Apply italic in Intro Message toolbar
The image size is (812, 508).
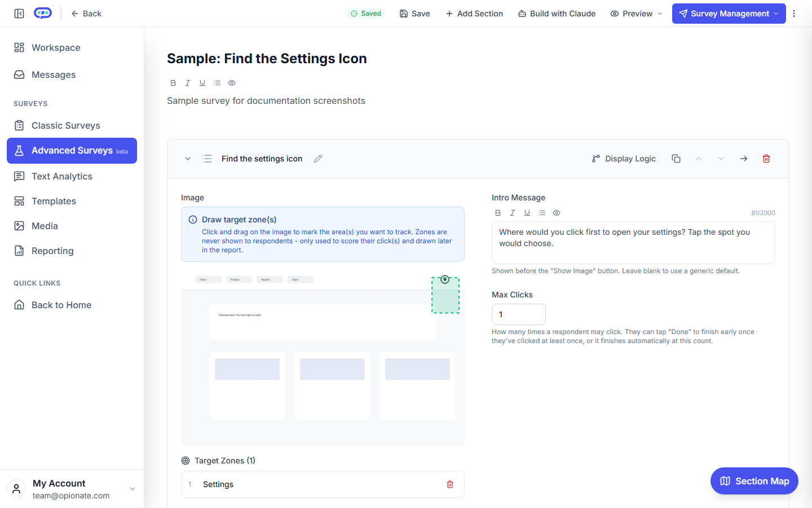click(x=513, y=213)
